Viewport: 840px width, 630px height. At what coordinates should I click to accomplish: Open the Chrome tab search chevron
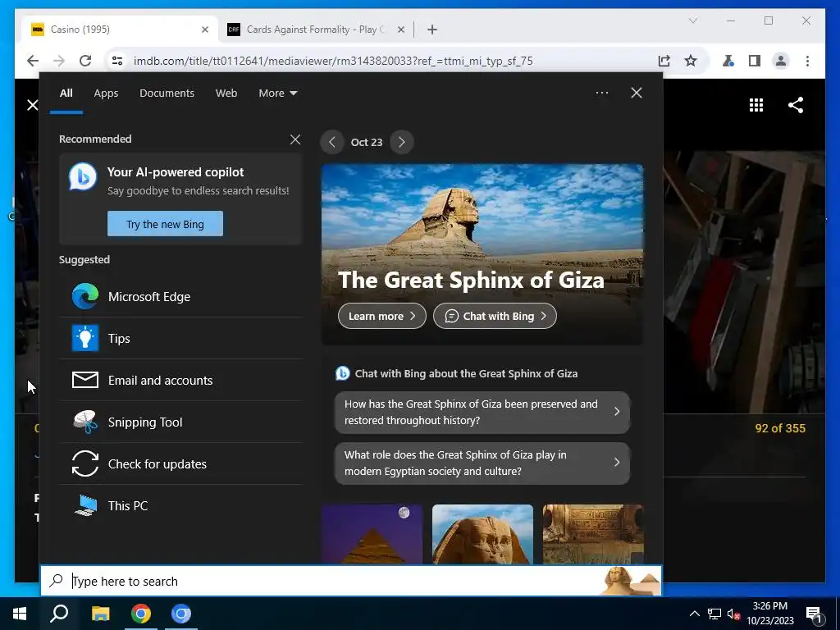click(692, 21)
